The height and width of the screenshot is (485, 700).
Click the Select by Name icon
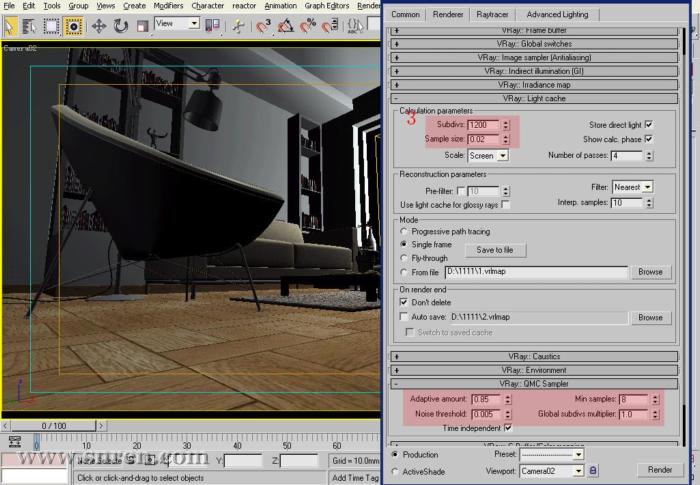(x=30, y=25)
